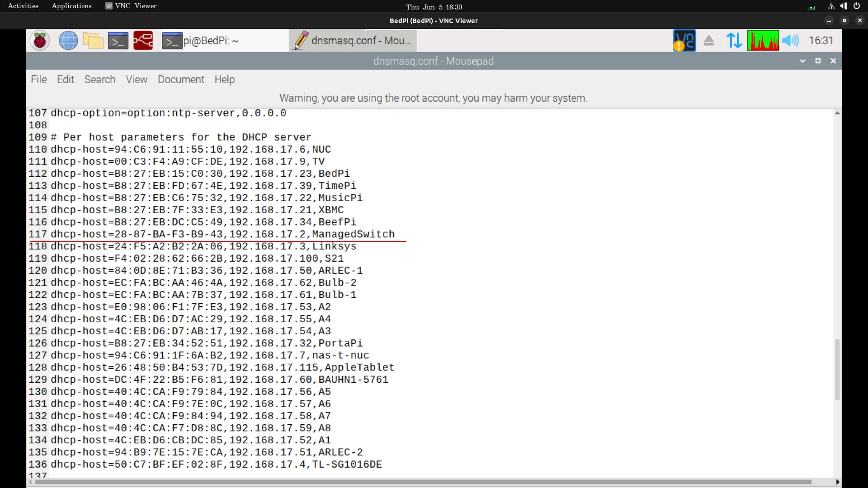
Task: Click the green CPU usage monitor graph
Action: 763,41
